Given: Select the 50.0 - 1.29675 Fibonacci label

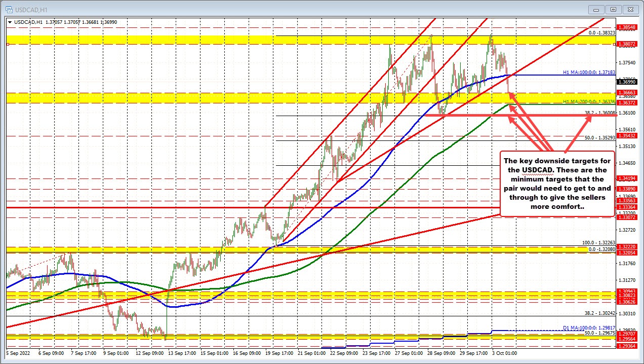Looking at the screenshot, I should (x=599, y=333).
